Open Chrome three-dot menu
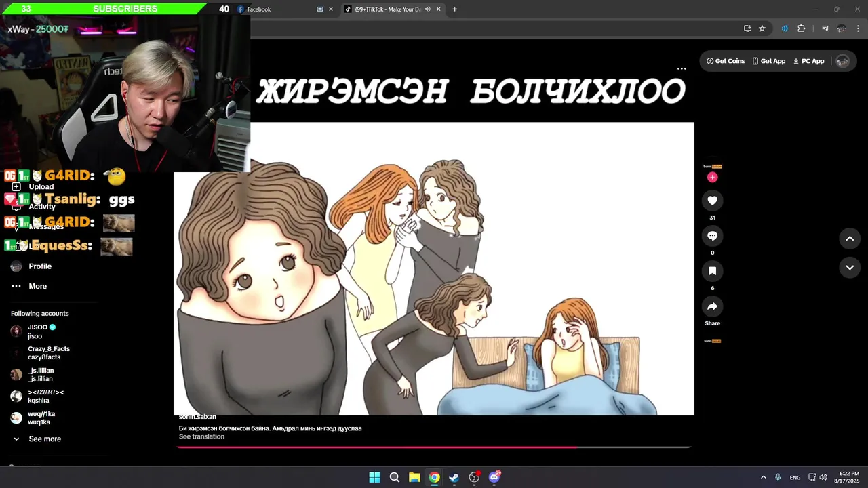The height and width of the screenshot is (488, 868). [x=859, y=28]
